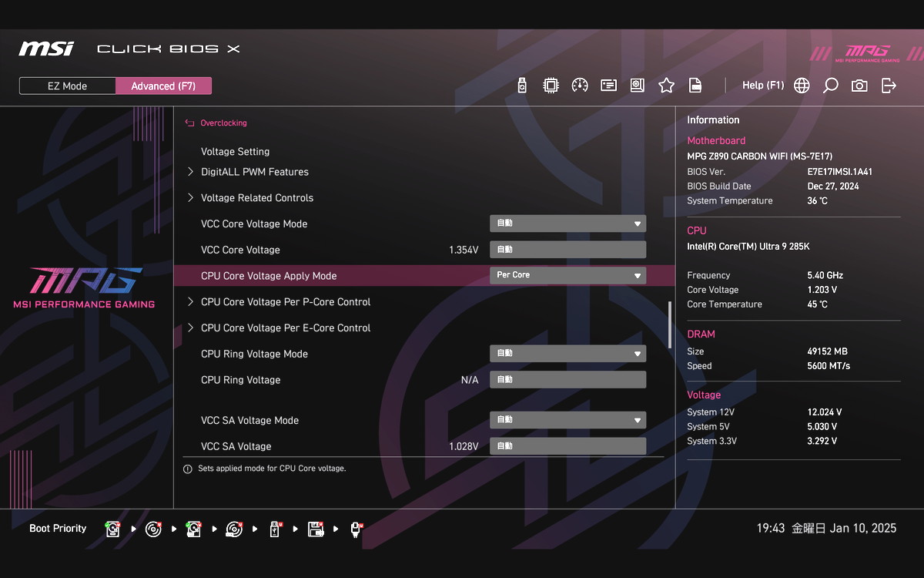Image resolution: width=924 pixels, height=578 pixels.
Task: Open the motherboard explorer icon
Action: pyautogui.click(x=637, y=86)
